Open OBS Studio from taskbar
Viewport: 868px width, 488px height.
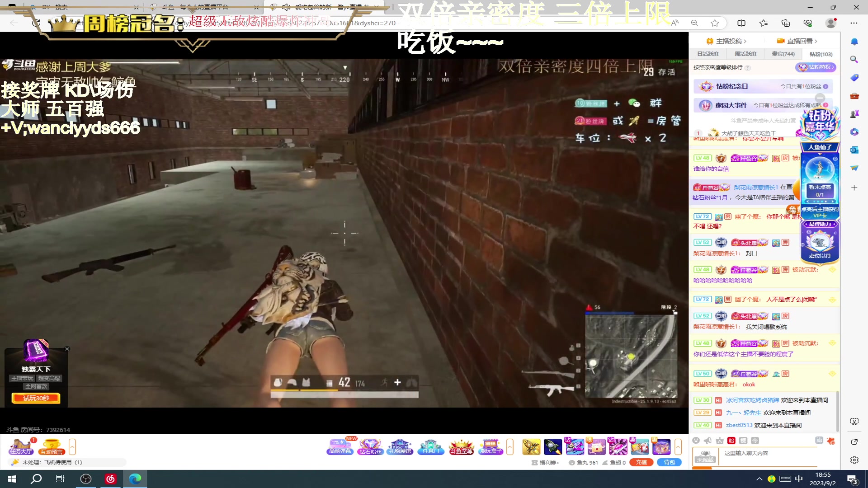point(85,479)
